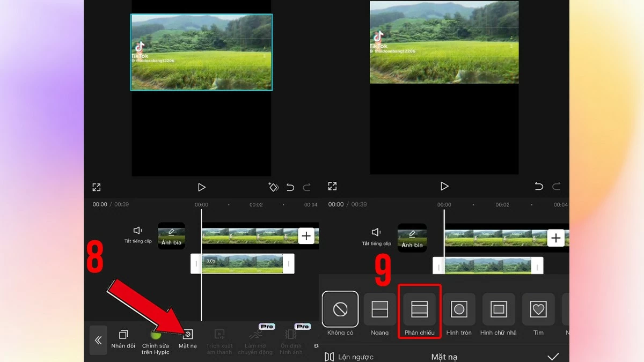Tap the keyframe diamond icon
The width and height of the screenshot is (644, 362).
(273, 187)
